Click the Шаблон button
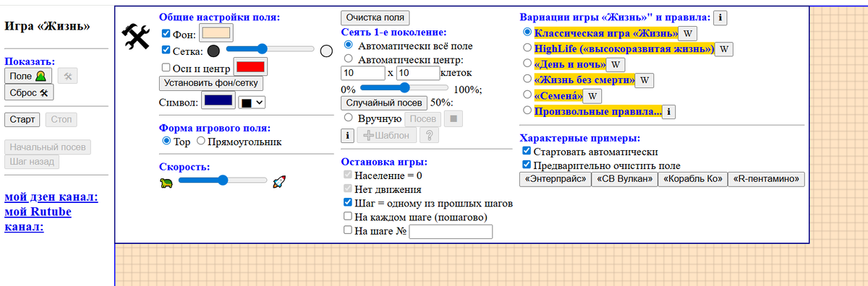This screenshot has width=868, height=286. [x=387, y=135]
